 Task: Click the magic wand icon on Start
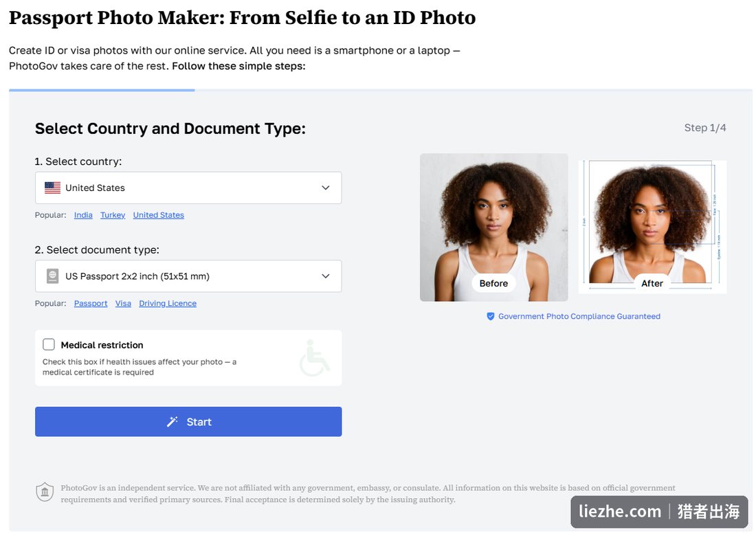click(x=172, y=422)
